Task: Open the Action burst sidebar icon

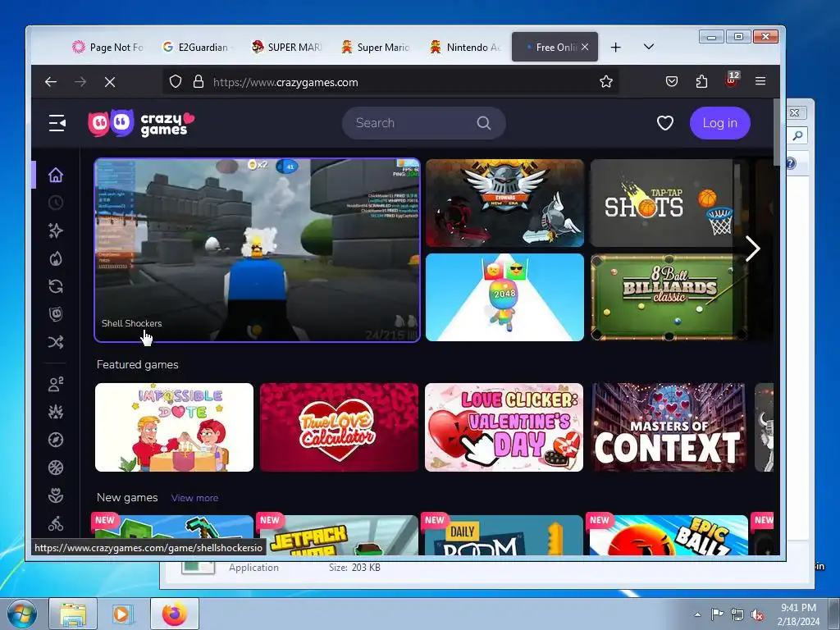Action: (56, 412)
